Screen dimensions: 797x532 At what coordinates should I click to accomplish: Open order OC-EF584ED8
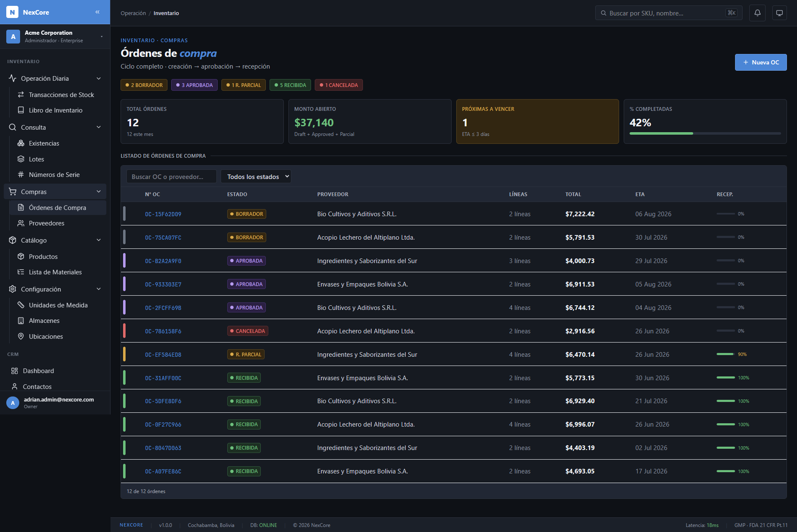click(163, 355)
